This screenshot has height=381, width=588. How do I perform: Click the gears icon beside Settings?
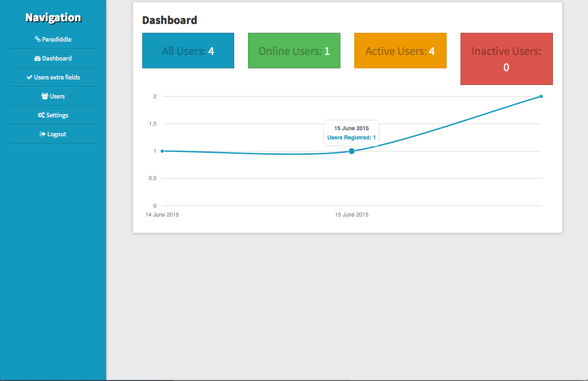click(x=41, y=115)
